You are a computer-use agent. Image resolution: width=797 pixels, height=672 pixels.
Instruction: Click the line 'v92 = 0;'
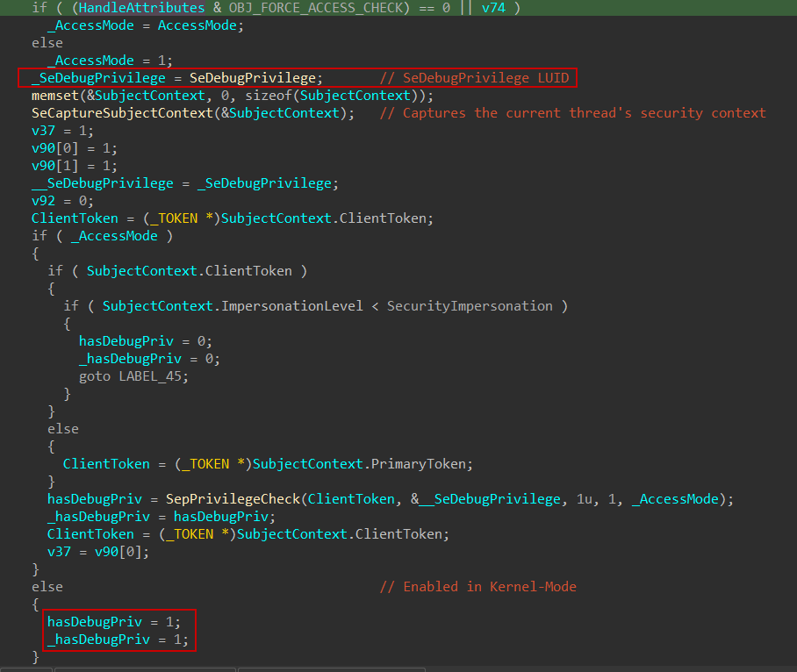click(x=62, y=201)
